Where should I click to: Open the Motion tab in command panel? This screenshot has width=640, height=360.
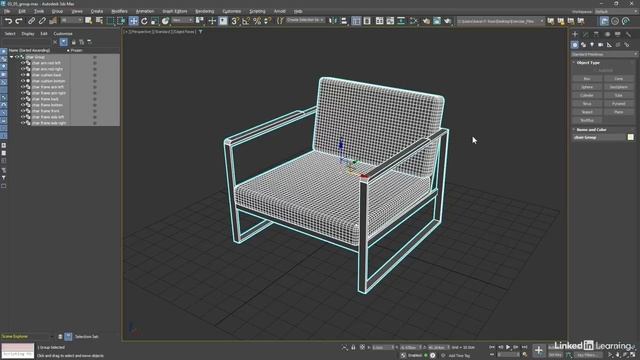607,34
